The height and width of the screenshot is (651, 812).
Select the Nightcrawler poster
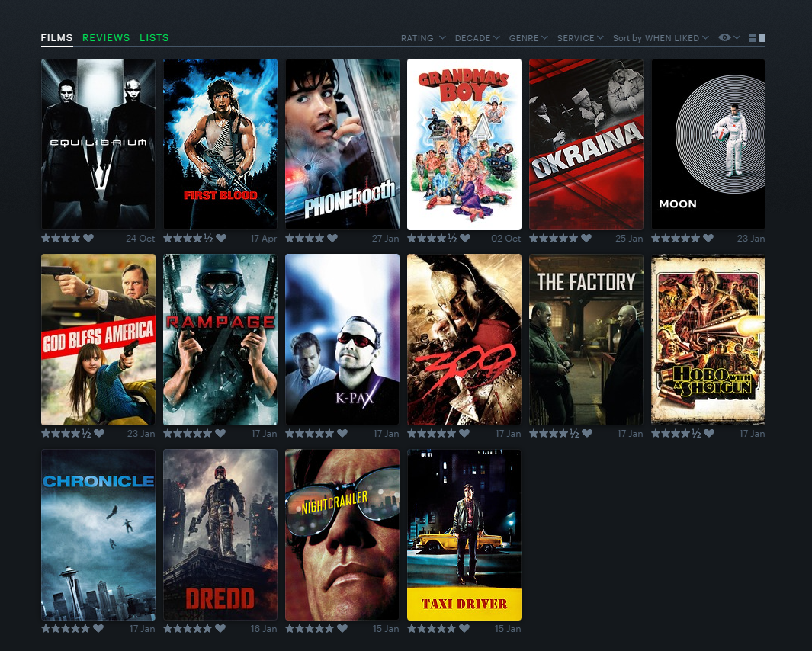pyautogui.click(x=342, y=534)
